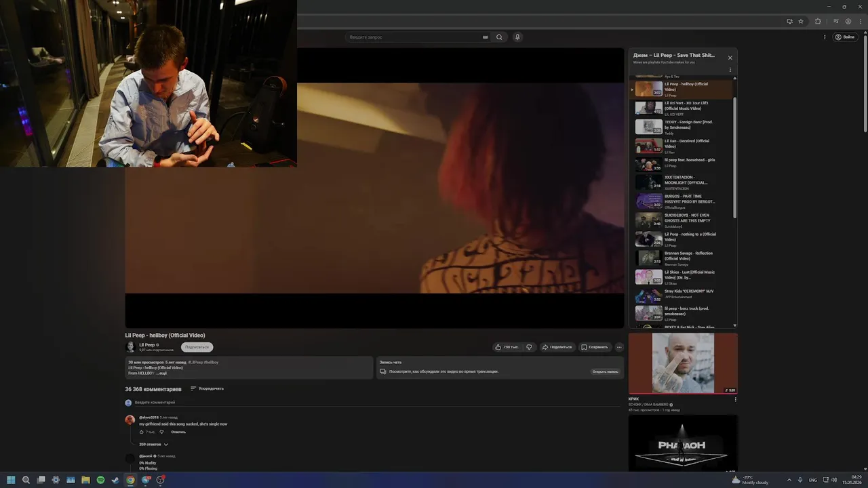Screen dimensions: 868x488
Task: Click the #LilPeep hashtag link
Action: 195,363
